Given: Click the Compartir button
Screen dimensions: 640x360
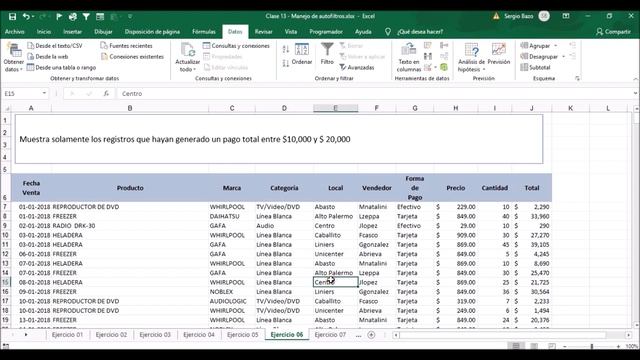Looking at the screenshot, I should (x=613, y=32).
